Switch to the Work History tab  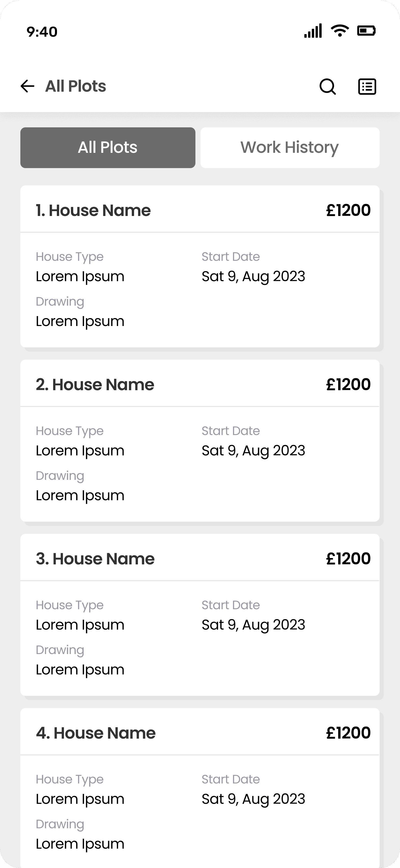coord(290,147)
